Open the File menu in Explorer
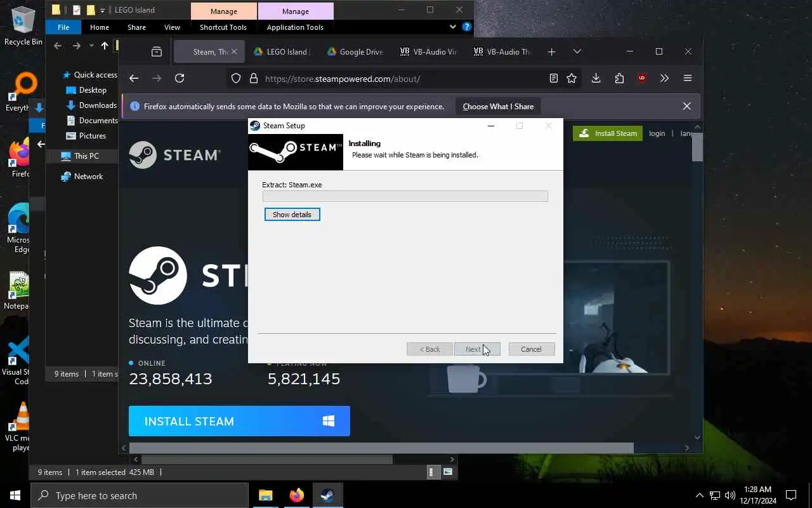Viewport: 812px width, 508px height. (63, 27)
